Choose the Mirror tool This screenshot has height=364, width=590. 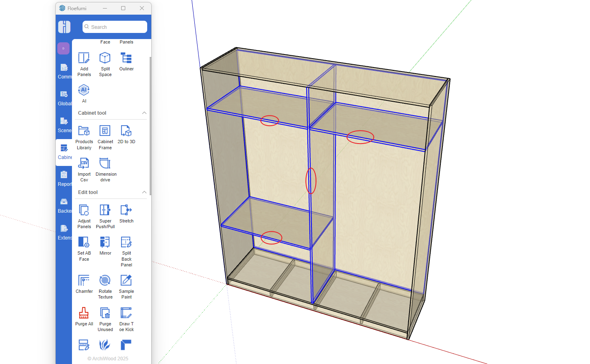[x=105, y=246]
